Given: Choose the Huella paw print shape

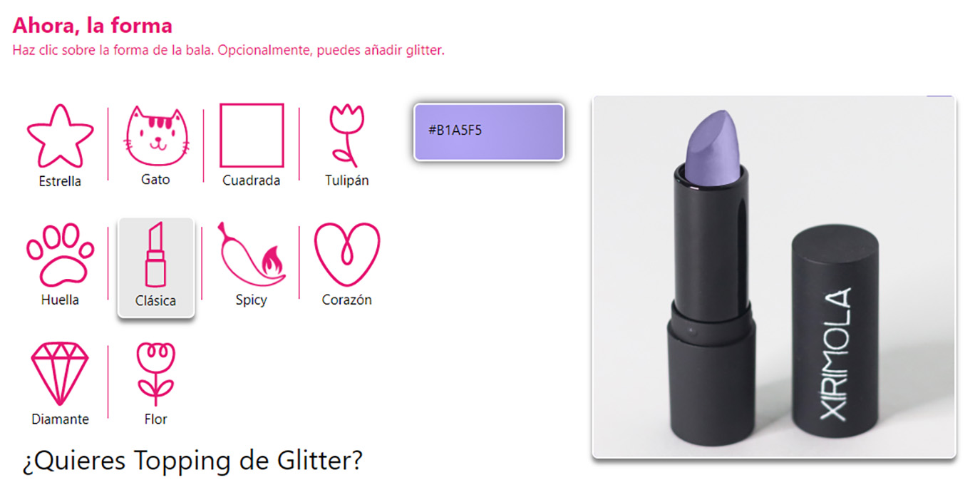Looking at the screenshot, I should [60, 255].
